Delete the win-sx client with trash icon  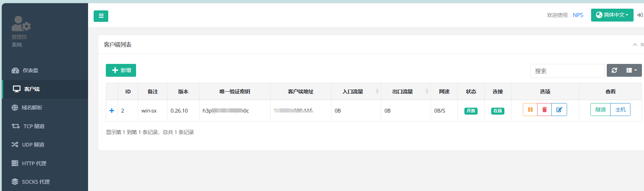[x=544, y=110]
